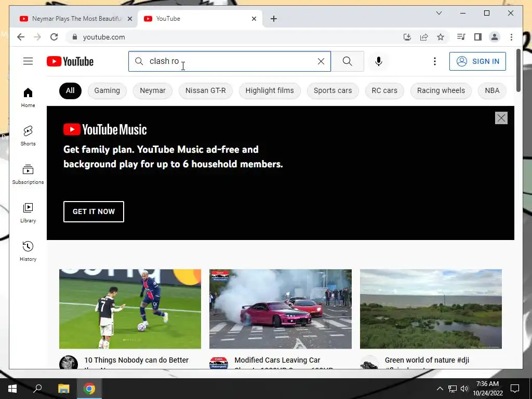Show hidden system tray icons
Image resolution: width=532 pixels, height=399 pixels.
coord(440,389)
